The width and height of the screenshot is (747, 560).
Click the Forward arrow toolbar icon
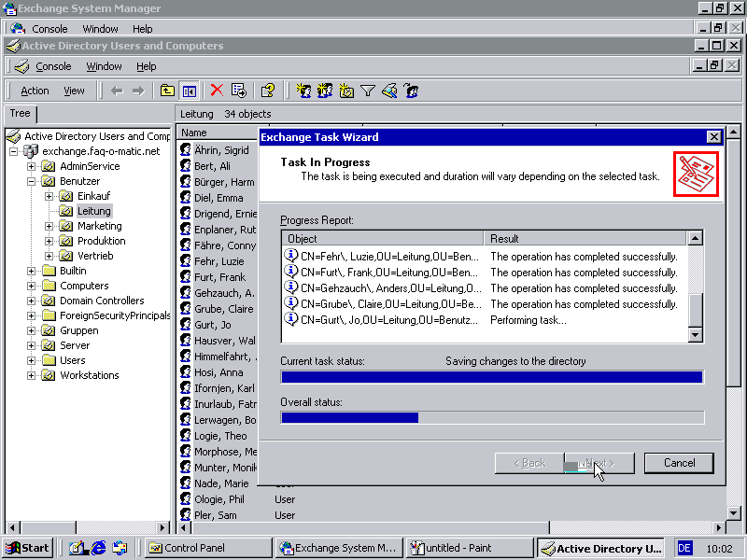coord(138,91)
